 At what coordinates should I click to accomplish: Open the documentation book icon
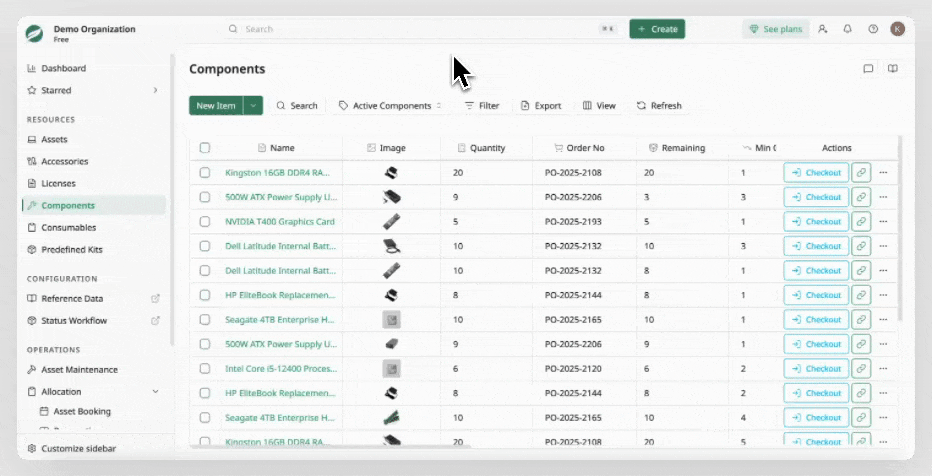(x=893, y=68)
